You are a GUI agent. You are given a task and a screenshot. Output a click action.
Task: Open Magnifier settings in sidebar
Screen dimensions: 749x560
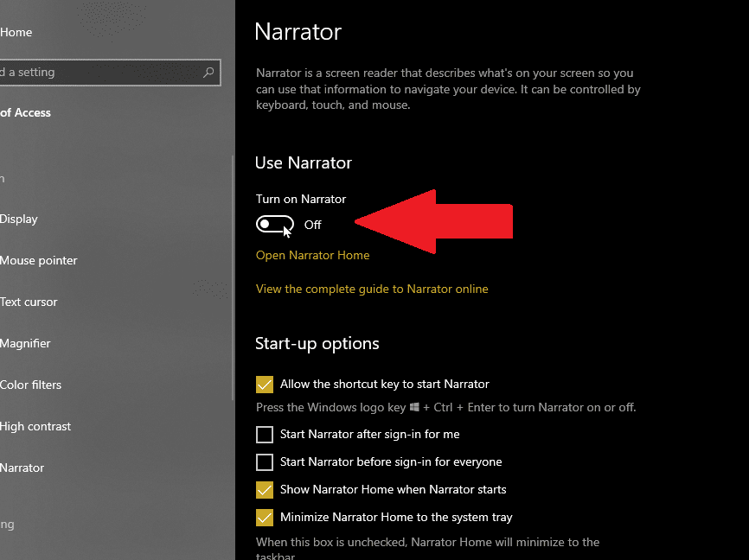point(25,343)
